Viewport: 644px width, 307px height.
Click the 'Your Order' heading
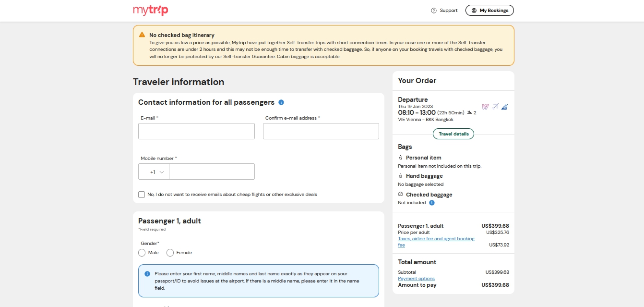[417, 81]
